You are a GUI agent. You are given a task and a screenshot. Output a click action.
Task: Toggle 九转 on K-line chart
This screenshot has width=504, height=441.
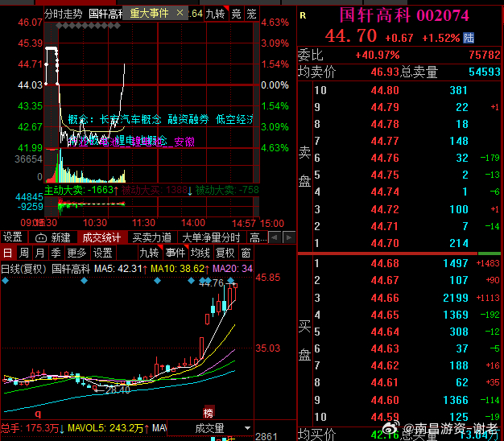coord(150,253)
